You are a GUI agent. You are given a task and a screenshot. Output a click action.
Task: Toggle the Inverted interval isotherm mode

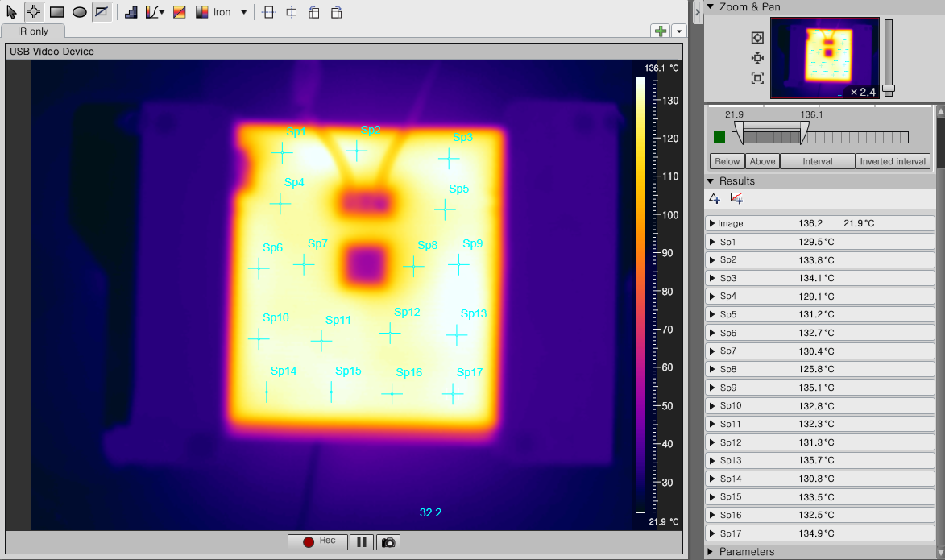[893, 161]
